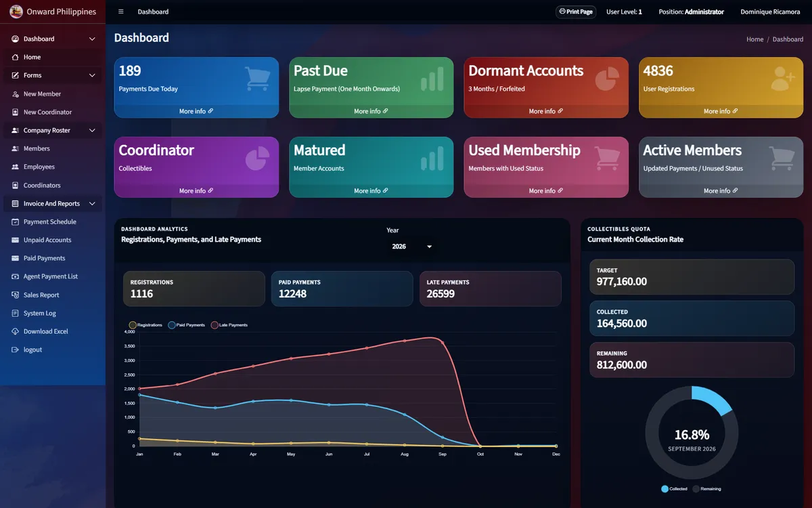This screenshot has height=508, width=812.
Task: Select Sales Report in the sidebar
Action: [53, 295]
